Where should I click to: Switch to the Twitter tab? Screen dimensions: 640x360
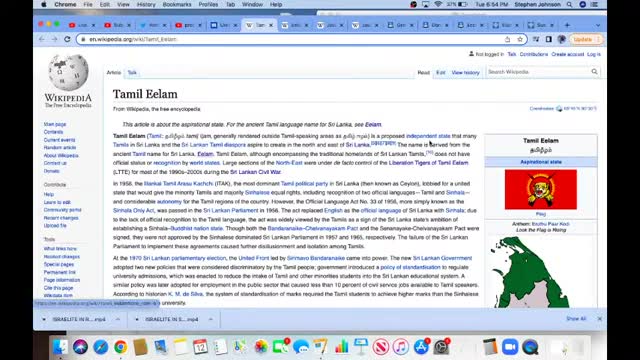tap(153, 25)
